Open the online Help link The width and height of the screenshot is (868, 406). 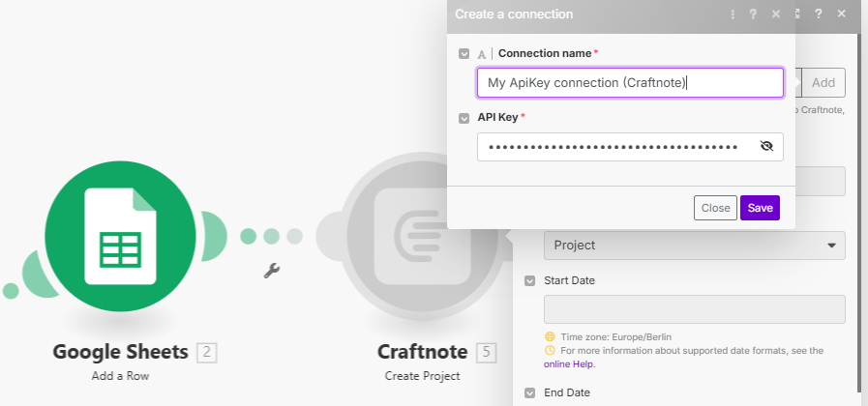tap(569, 364)
